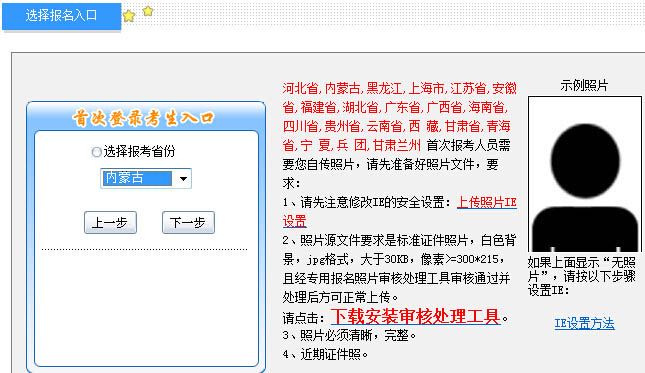Click the 近期证件照 requirement line
645x373 pixels.
pos(325,354)
